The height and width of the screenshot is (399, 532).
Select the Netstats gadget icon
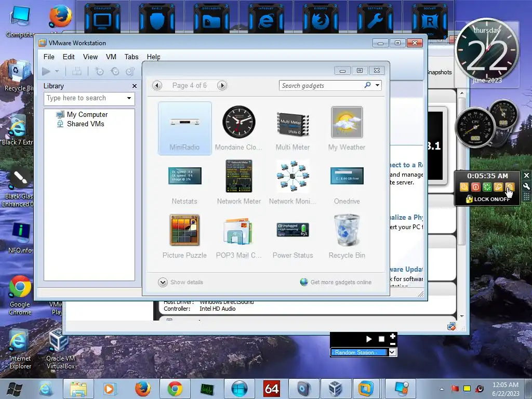[184, 176]
